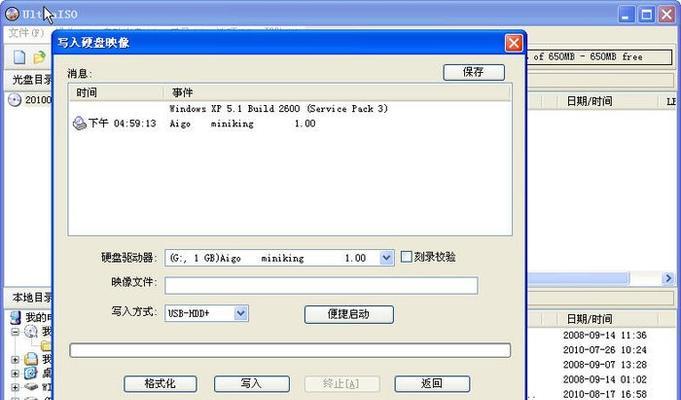Click the open file toolbar icon

(x=39, y=57)
